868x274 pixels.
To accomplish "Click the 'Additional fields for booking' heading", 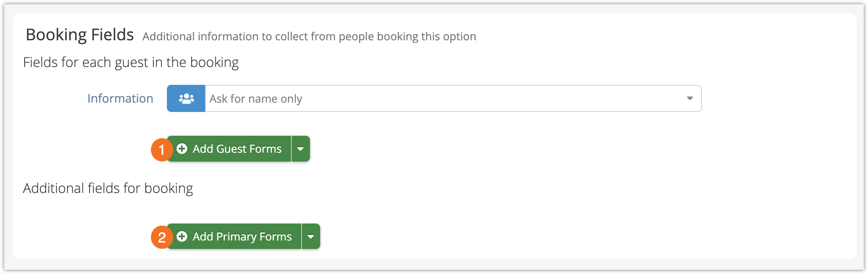I will [108, 188].
